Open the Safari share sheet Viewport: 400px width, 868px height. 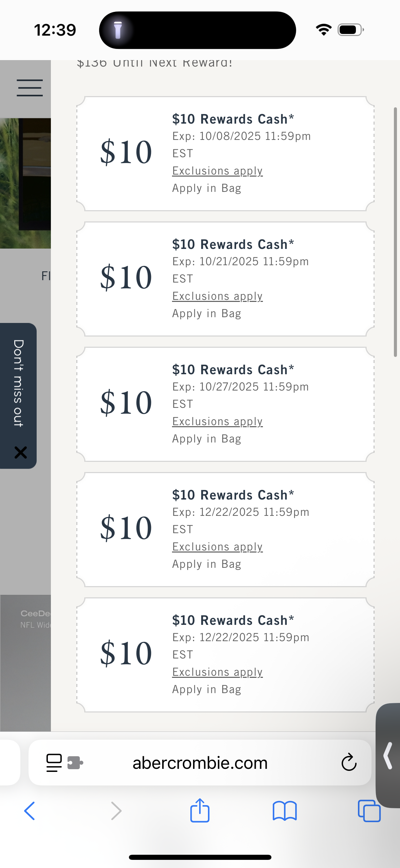[200, 810]
